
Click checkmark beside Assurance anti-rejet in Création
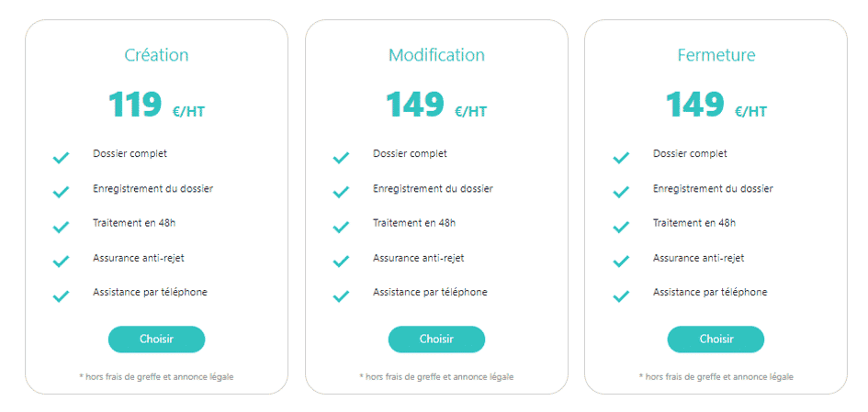[x=62, y=262]
